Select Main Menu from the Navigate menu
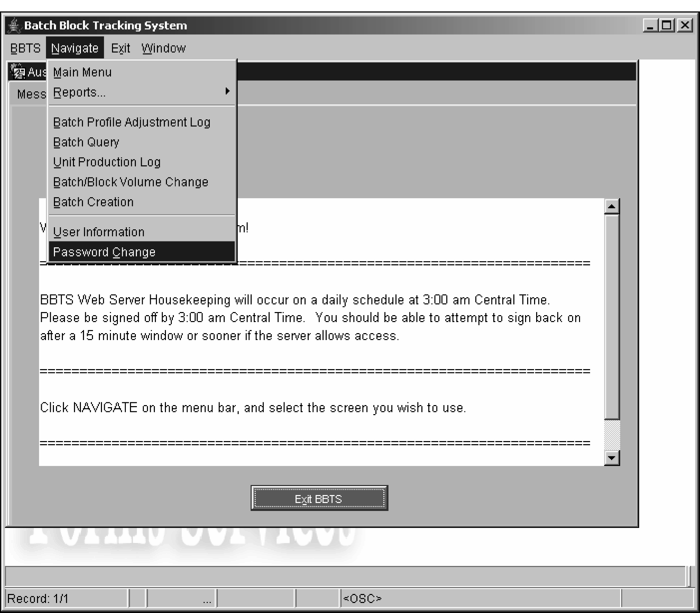Image resolution: width=700 pixels, height=613 pixels. tap(82, 72)
